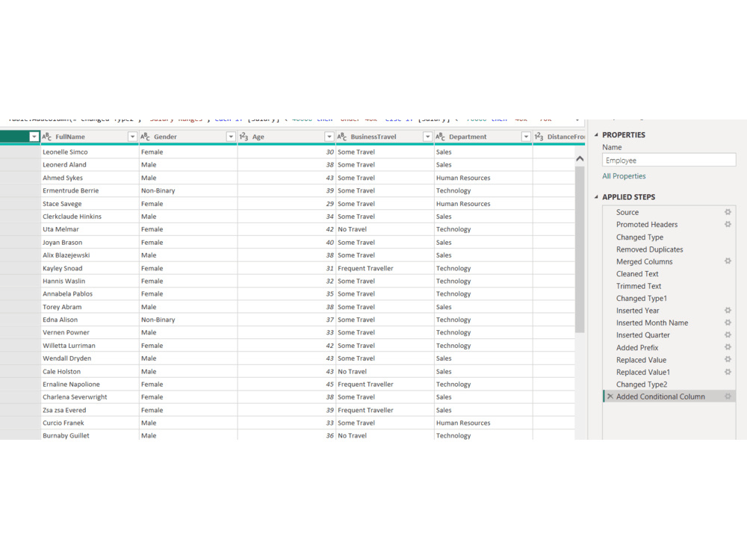The height and width of the screenshot is (560, 747).
Task: Click the scroll up arrow of the table
Action: tap(580, 158)
